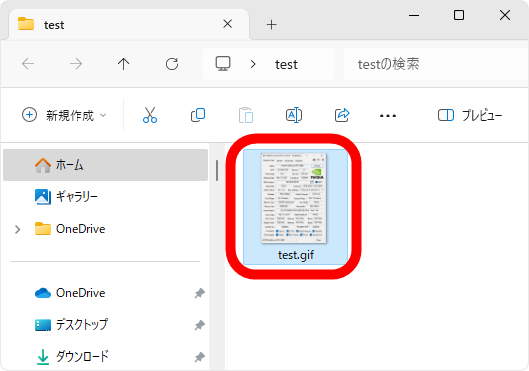Go up one folder level
The height and width of the screenshot is (371, 529).
123,64
